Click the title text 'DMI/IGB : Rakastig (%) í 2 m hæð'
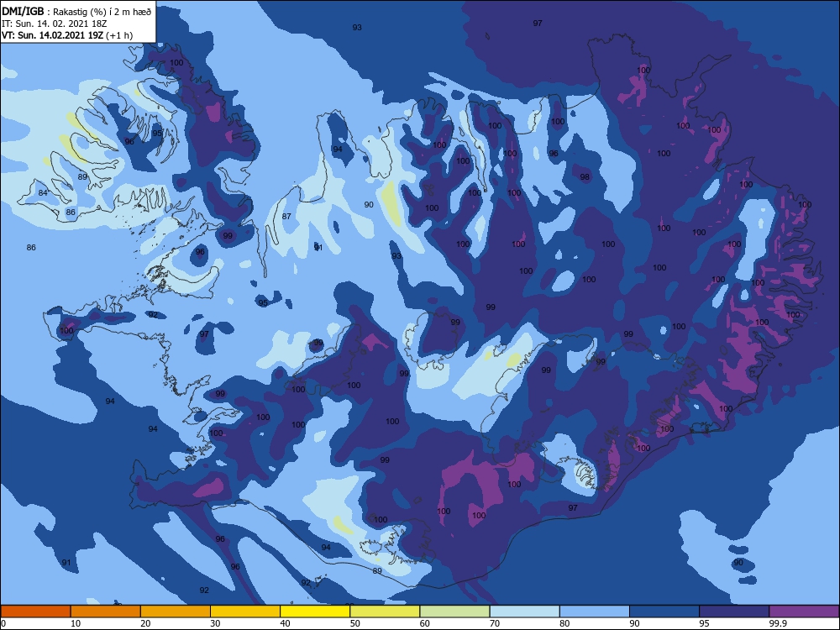840x630 pixels. pyautogui.click(x=76, y=11)
